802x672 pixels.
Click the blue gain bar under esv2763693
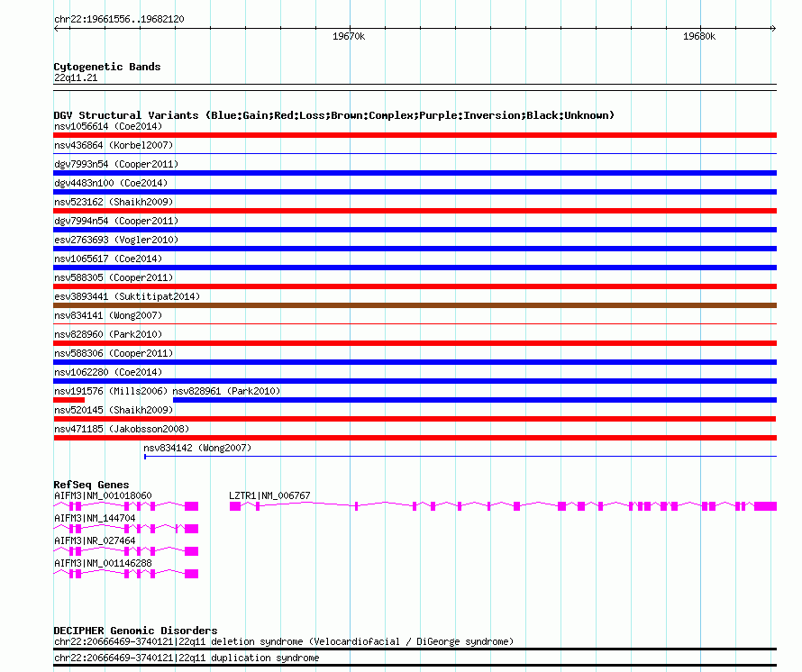pos(415,249)
